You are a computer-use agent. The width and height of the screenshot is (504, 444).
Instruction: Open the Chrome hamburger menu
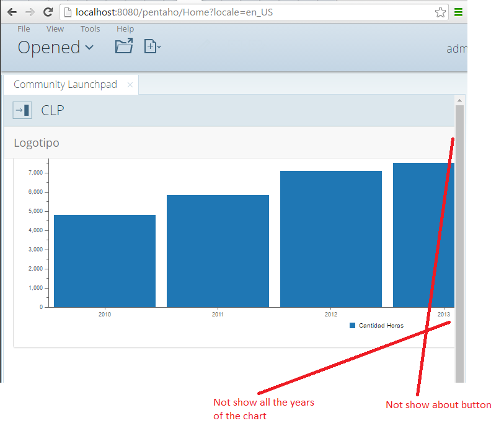point(458,12)
